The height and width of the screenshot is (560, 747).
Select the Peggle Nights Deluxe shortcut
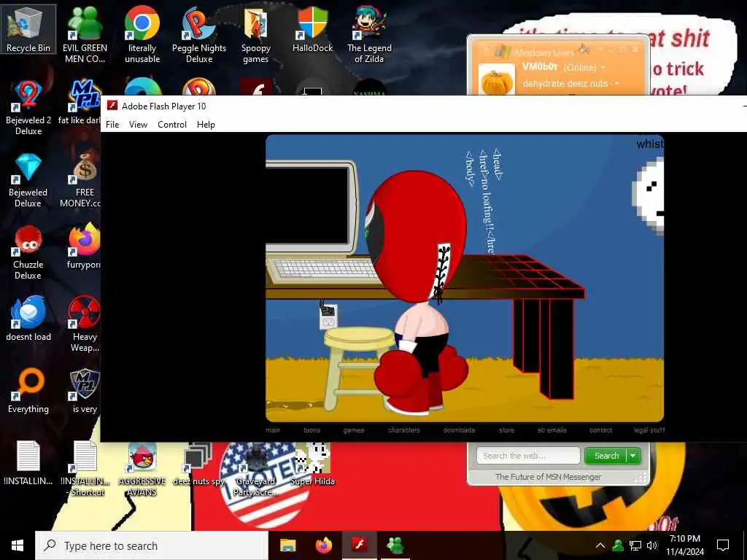tap(199, 34)
